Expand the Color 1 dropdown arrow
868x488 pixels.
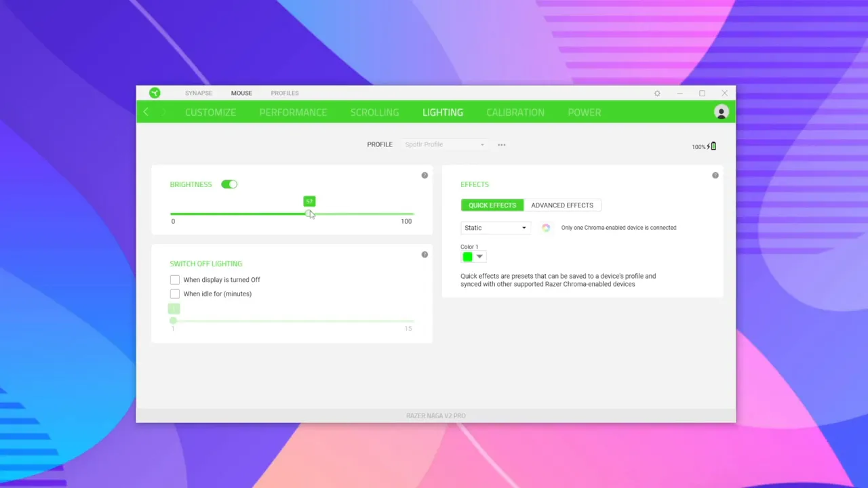(479, 256)
